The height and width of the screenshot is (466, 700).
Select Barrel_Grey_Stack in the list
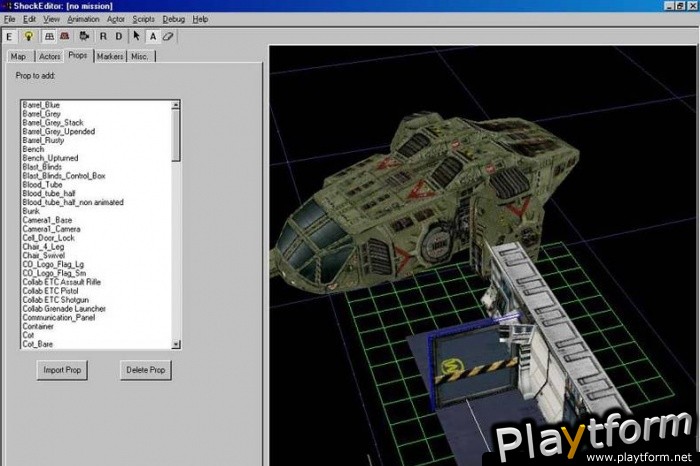[53, 123]
